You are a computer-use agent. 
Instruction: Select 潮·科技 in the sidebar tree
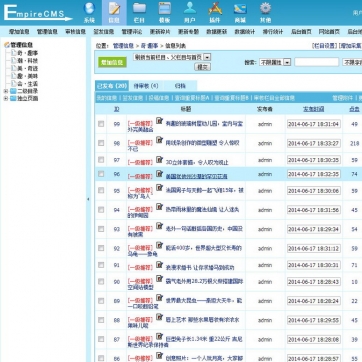point(28,61)
